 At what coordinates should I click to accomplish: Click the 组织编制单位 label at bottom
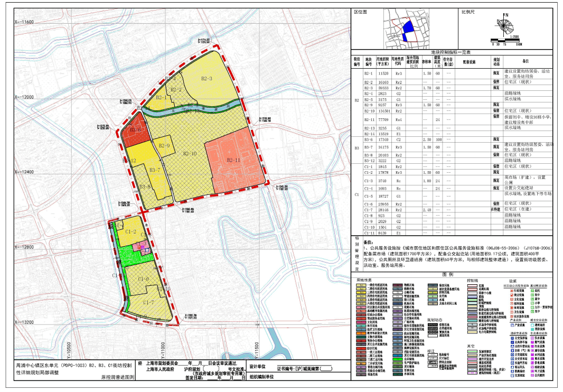261,377
